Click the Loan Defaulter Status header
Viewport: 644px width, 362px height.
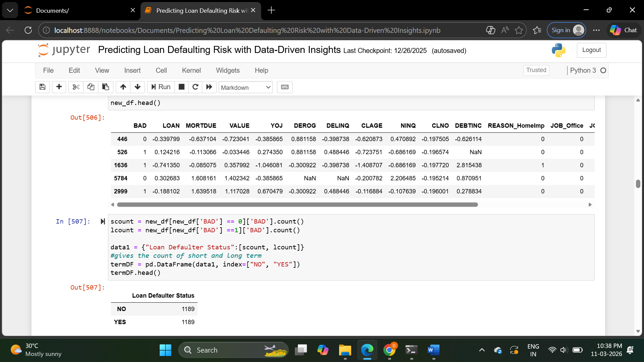click(163, 296)
